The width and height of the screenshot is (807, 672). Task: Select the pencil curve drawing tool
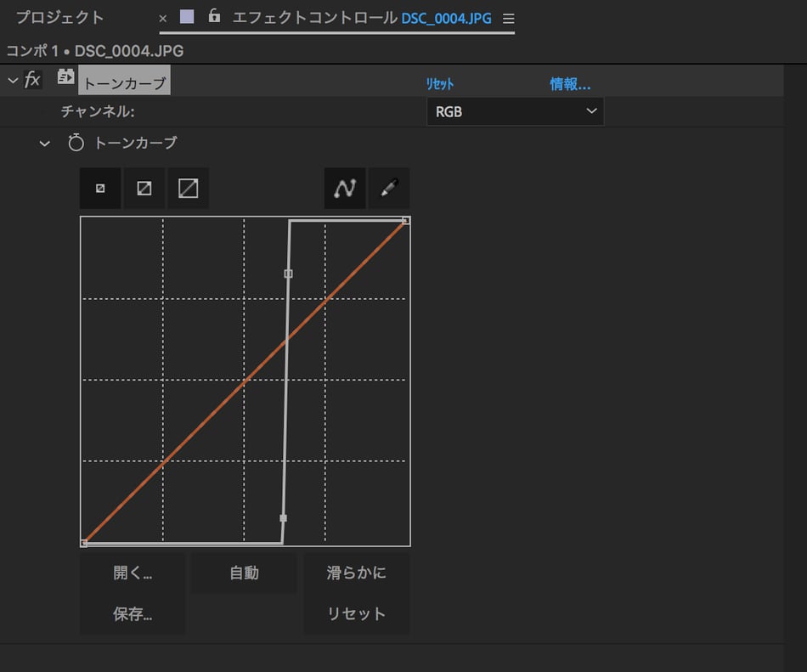click(389, 189)
